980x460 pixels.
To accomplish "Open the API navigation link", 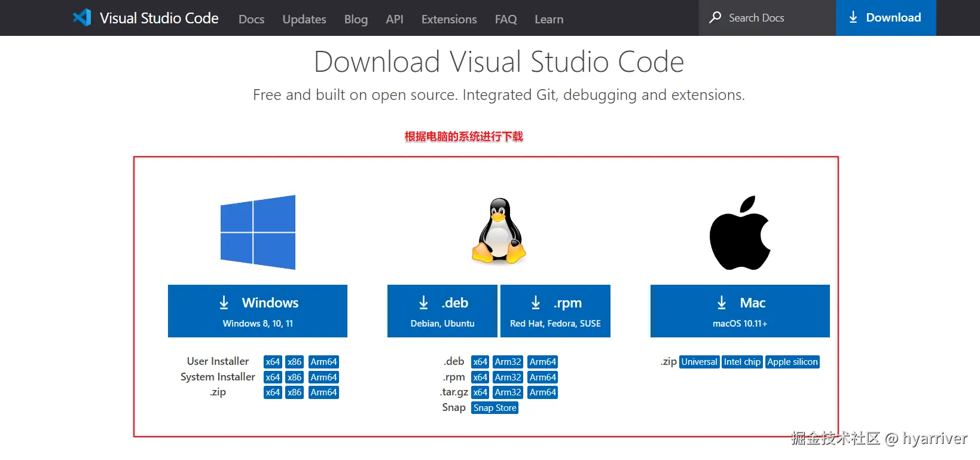I will (395, 19).
